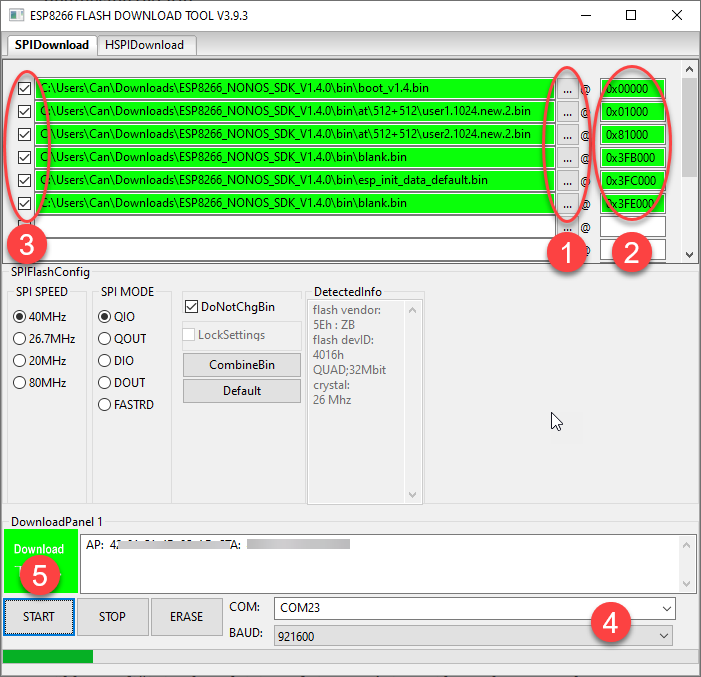The image size is (701, 677).
Task: Edit the user2.1024.new.2.bin path field
Action: coord(295,134)
